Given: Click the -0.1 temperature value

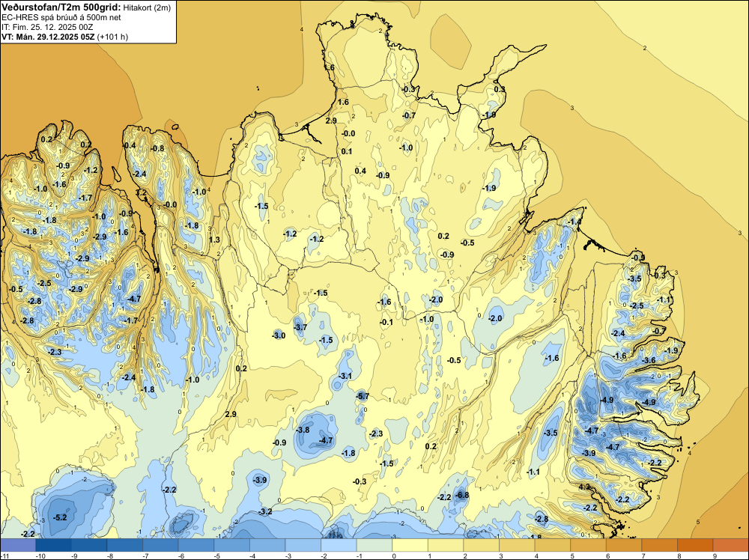Looking at the screenshot, I should (386, 322).
